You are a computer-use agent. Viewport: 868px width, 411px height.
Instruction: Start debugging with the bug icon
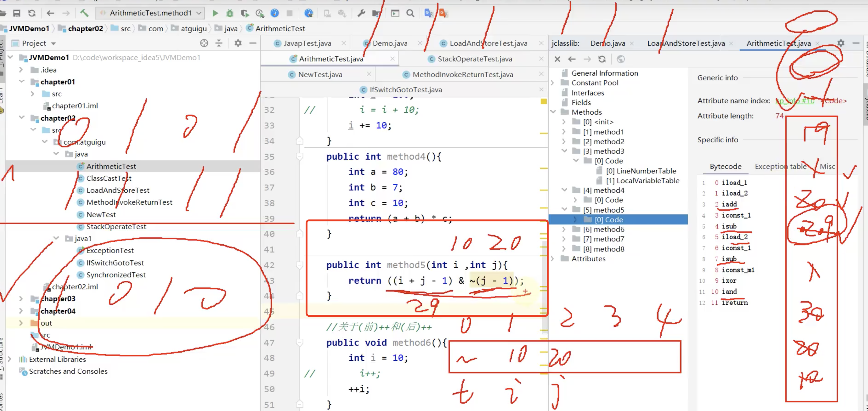[x=230, y=13]
